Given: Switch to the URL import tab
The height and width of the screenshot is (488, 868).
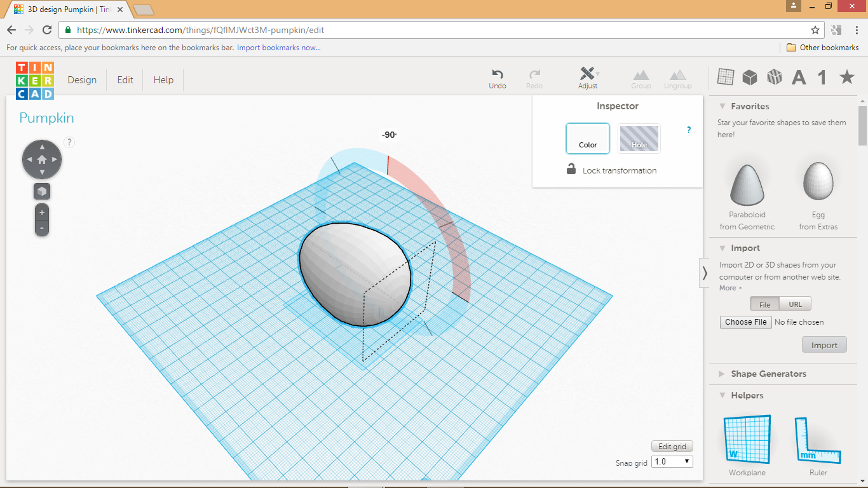Looking at the screenshot, I should (795, 304).
